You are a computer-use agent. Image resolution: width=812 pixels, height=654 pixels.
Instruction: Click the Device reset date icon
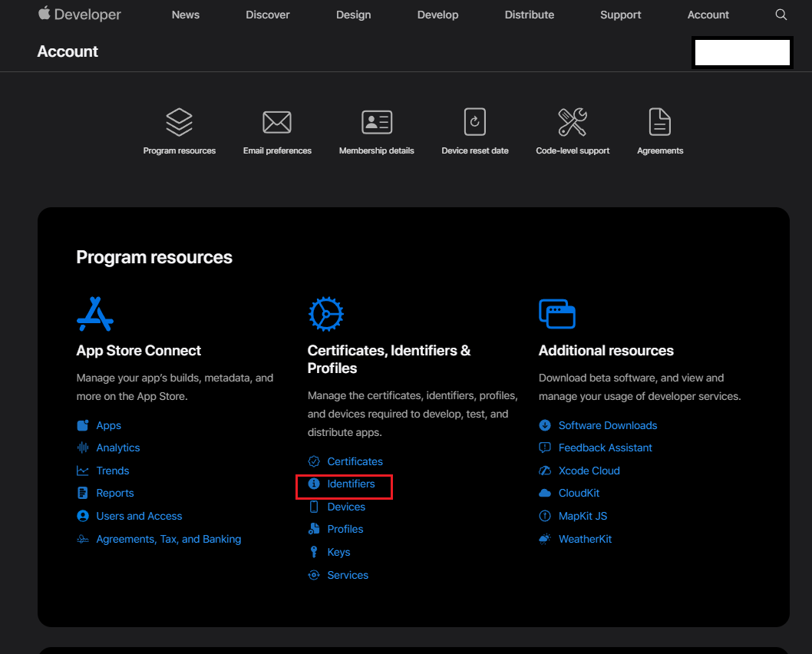(x=475, y=122)
